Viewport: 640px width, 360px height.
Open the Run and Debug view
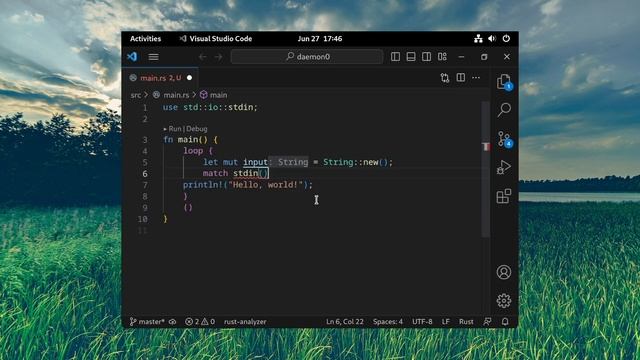(504, 167)
